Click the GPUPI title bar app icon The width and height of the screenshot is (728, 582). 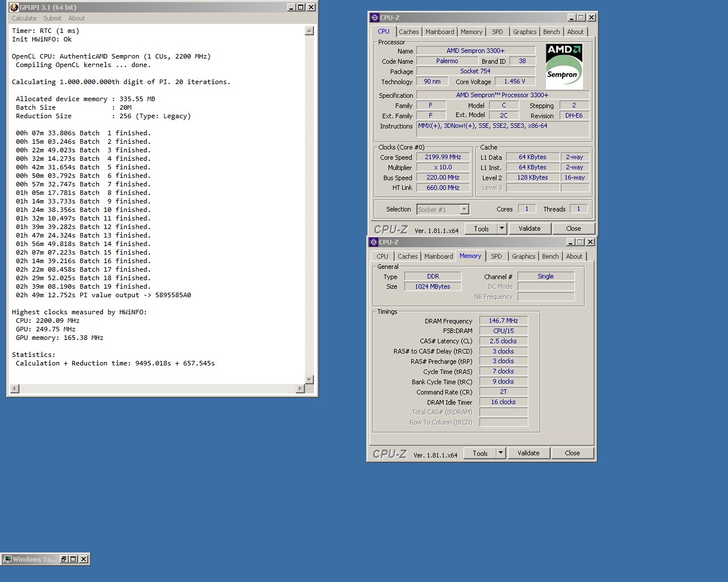(14, 7)
